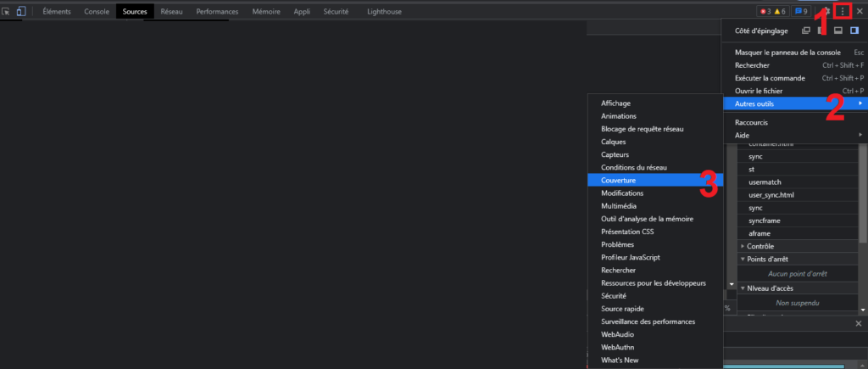Click the sidebar scrollbar down arrow
Screen dimensions: 868x369
[x=862, y=310]
